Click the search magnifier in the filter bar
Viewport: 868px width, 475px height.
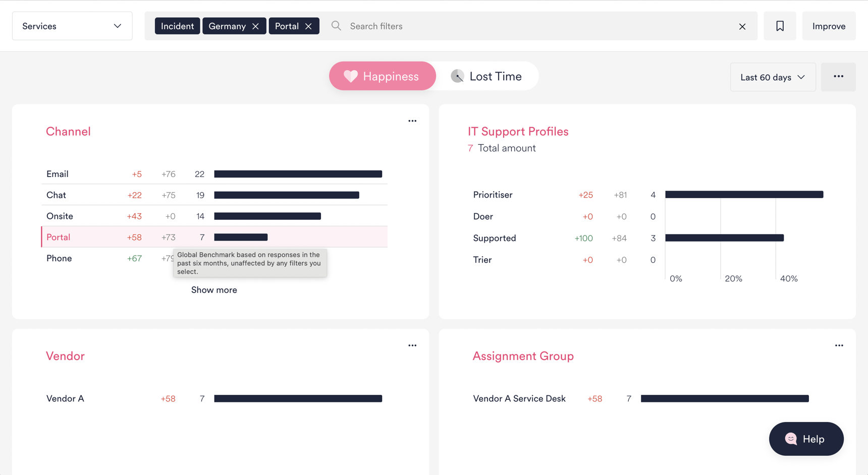coord(336,26)
